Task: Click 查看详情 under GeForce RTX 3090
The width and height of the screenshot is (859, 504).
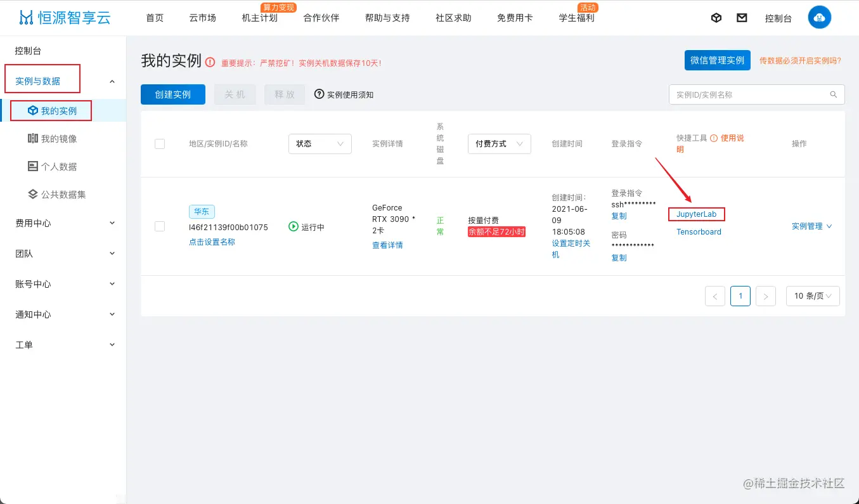Action: click(387, 245)
